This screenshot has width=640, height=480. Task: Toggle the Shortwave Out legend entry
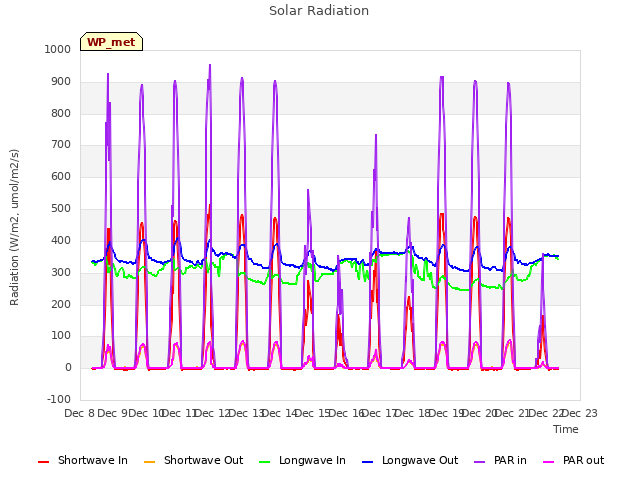[193, 460]
